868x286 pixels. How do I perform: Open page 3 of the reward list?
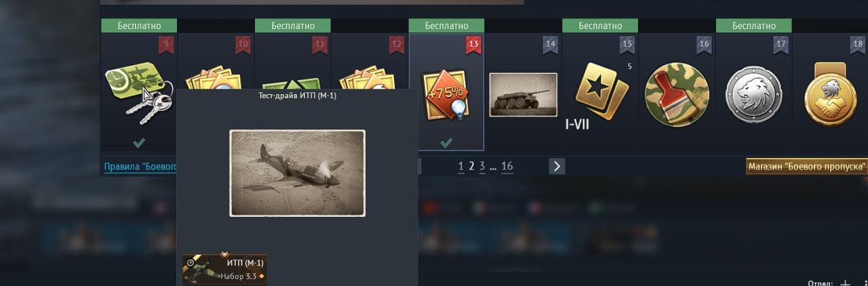[x=482, y=166]
